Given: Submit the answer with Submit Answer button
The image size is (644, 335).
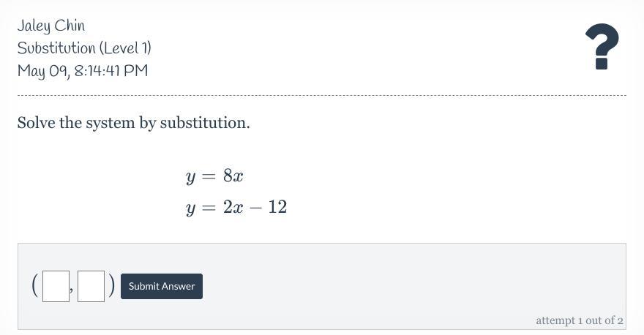Looking at the screenshot, I should click(162, 286).
